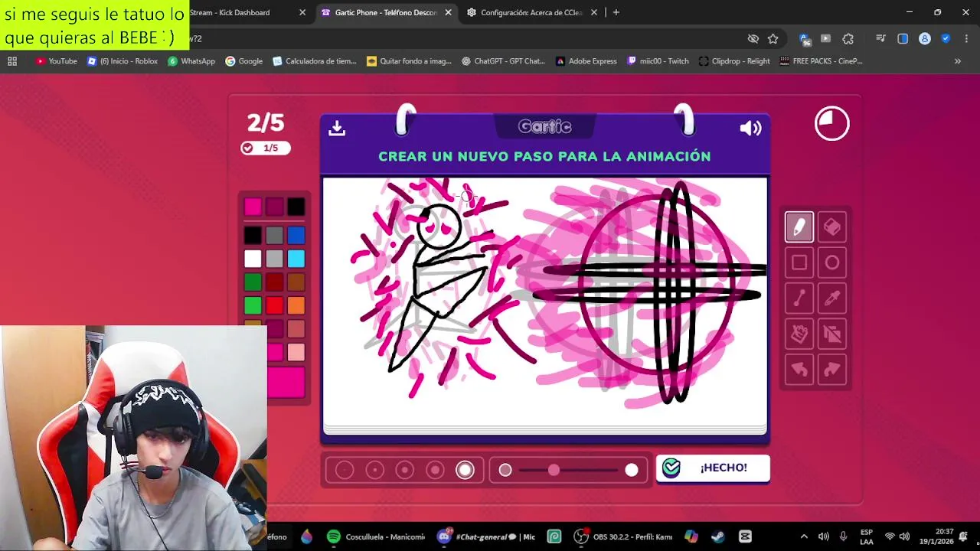The height and width of the screenshot is (551, 980).
Task: Click the round timer icon
Action: pyautogui.click(x=831, y=123)
